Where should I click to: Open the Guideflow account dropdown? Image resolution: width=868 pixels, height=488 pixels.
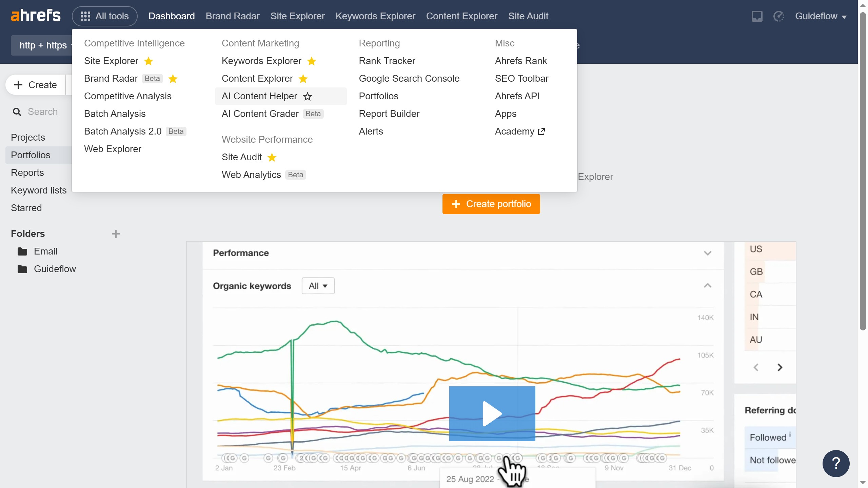coord(821,16)
